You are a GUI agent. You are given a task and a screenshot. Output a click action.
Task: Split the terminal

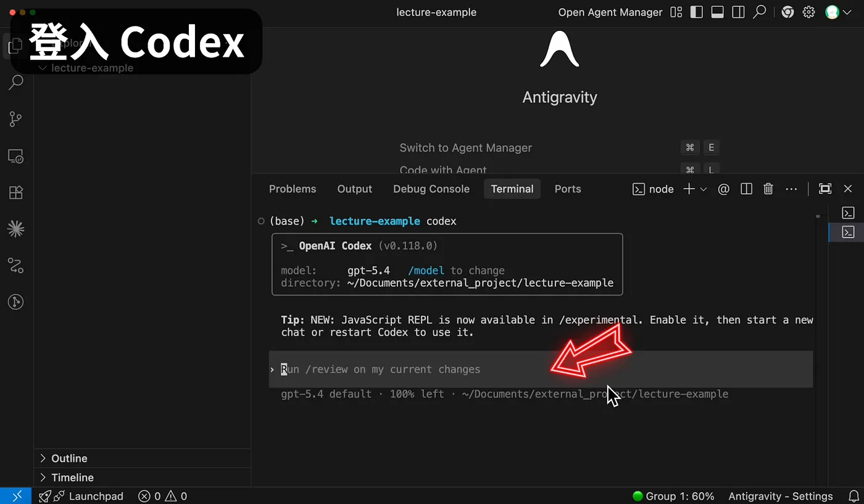(746, 189)
